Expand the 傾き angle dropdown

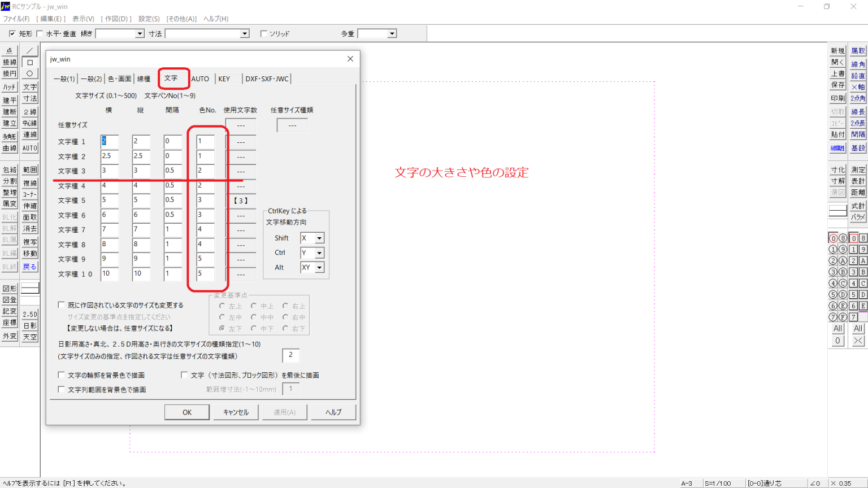139,34
